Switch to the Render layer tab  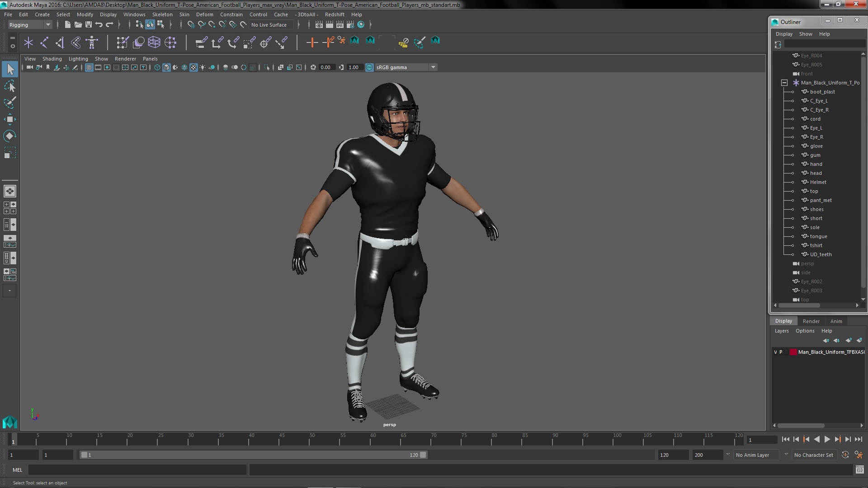pos(811,321)
